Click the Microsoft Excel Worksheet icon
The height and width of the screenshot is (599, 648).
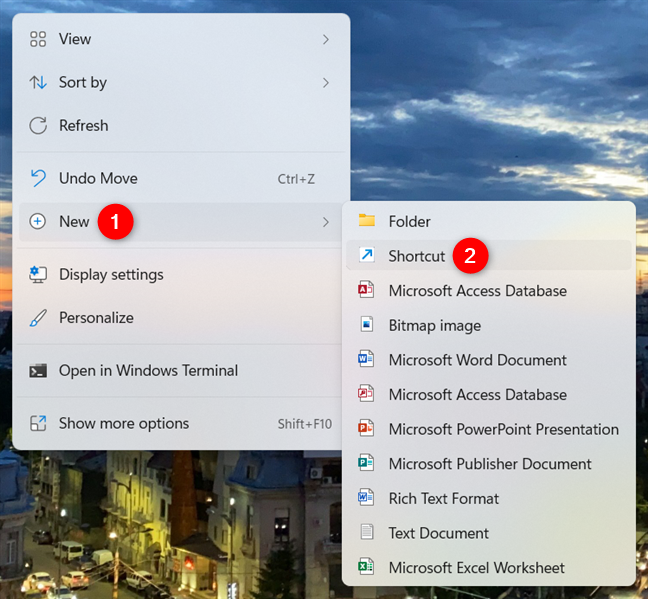click(x=366, y=566)
